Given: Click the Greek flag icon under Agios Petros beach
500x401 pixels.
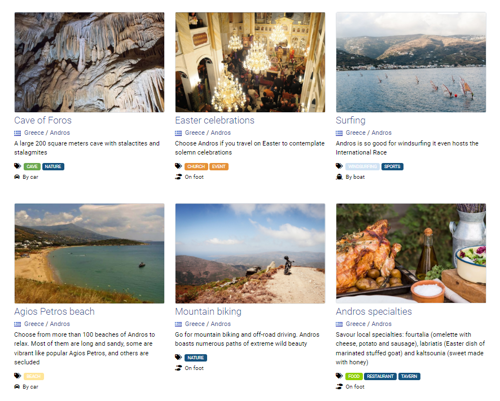Looking at the screenshot, I should click(x=17, y=324).
